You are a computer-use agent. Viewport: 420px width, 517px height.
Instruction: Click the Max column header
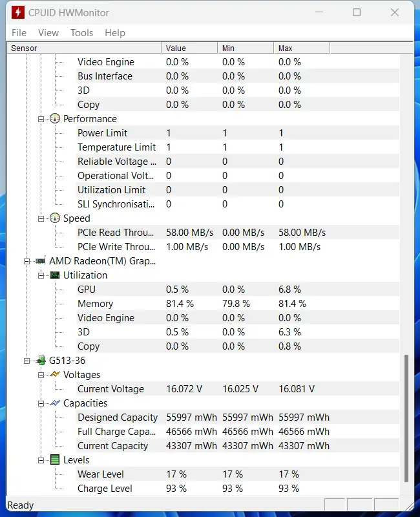[x=301, y=48]
